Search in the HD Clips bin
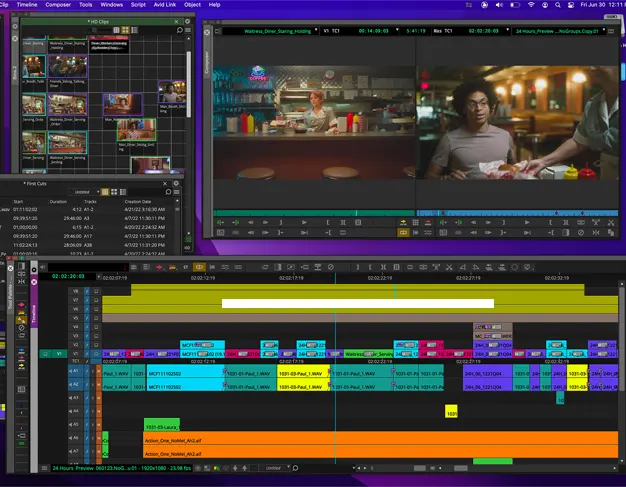The width and height of the screenshot is (626, 487). coord(180,30)
